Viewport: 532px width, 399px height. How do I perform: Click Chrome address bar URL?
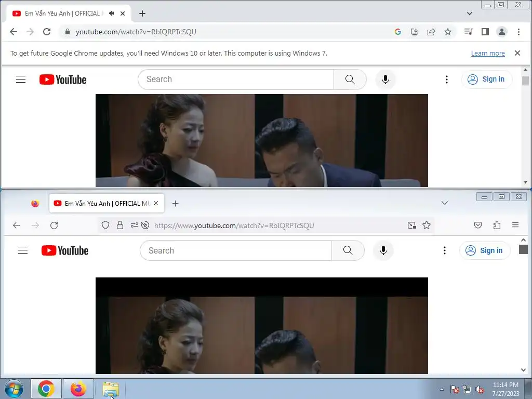pos(136,32)
